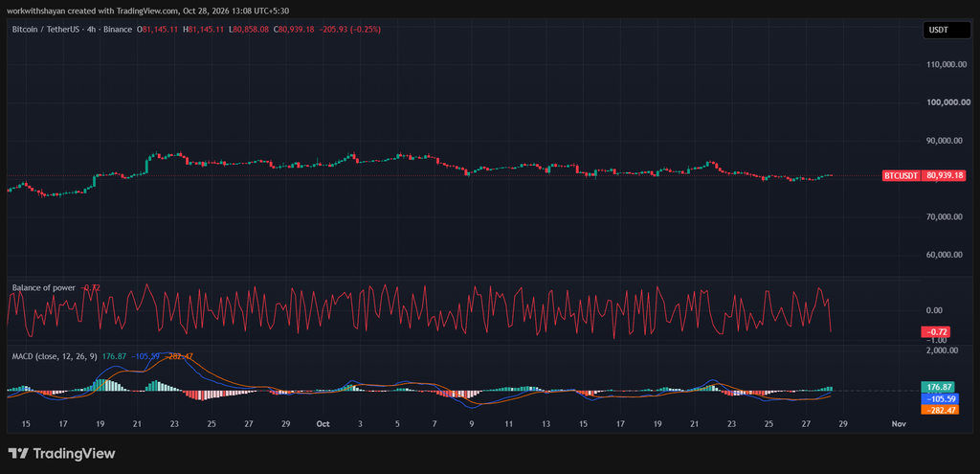Click the 9 date label on the time axis

[x=472, y=424]
